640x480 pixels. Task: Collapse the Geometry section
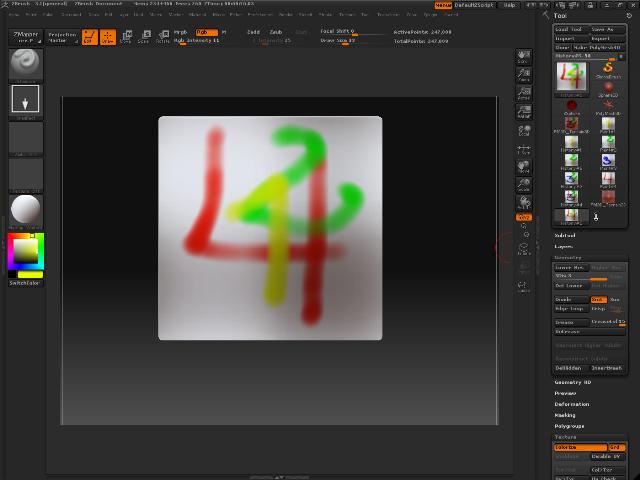coord(568,258)
